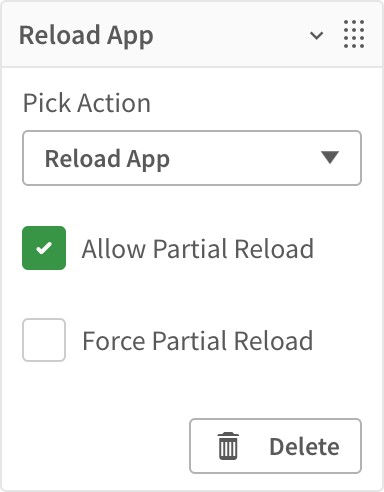Click the Reload App header title

(86, 36)
